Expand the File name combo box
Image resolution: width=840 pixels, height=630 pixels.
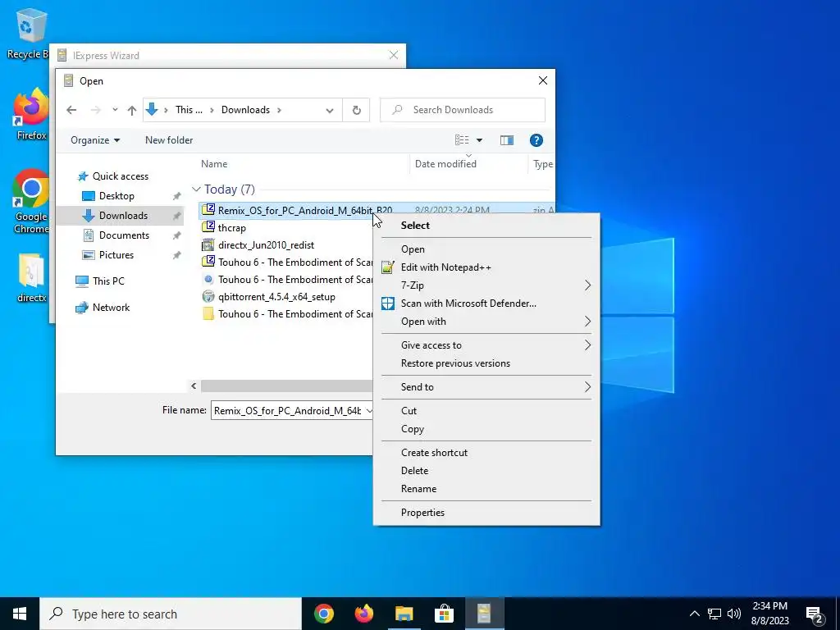(x=368, y=411)
